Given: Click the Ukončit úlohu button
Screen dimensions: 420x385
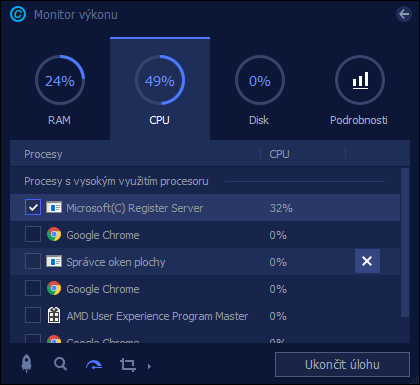Looking at the screenshot, I should click(x=342, y=364).
